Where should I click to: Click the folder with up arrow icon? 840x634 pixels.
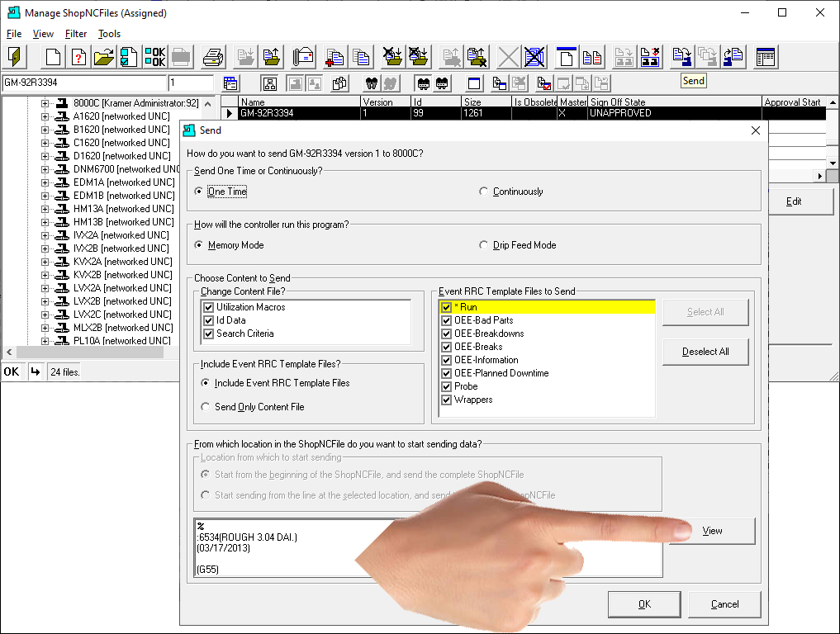[x=271, y=57]
